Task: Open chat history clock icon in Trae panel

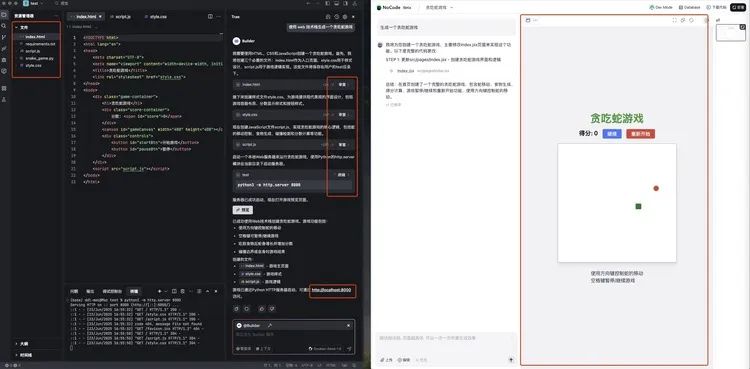Action: point(336,16)
